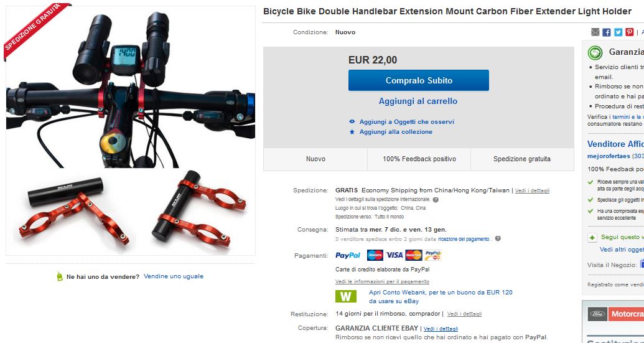Click the green Garanzia handshake icon
Viewport: 644px width, 343px height.
pos(595,52)
